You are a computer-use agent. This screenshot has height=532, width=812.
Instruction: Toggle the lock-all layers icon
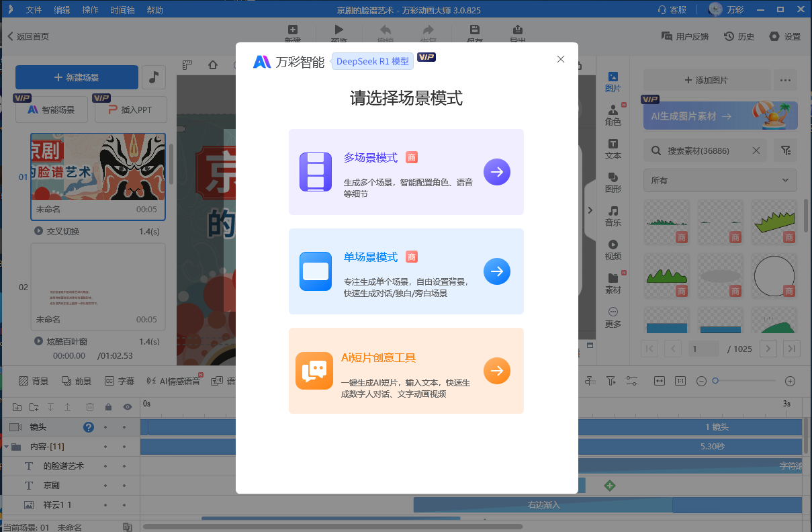[x=108, y=407]
